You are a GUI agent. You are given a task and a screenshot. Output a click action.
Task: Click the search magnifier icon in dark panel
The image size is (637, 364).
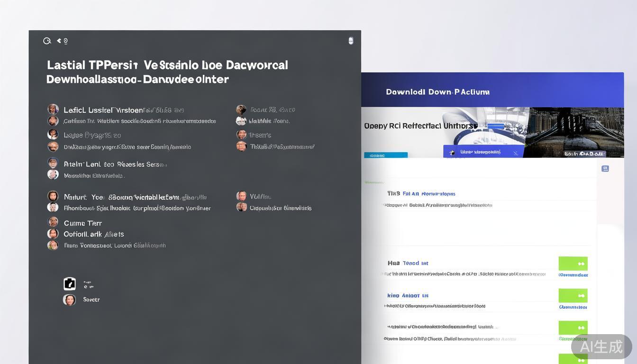pyautogui.click(x=47, y=41)
